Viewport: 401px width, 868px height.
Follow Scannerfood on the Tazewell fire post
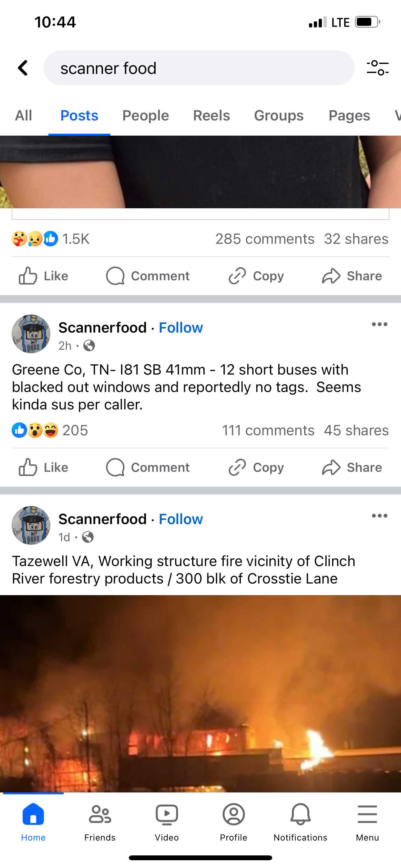click(180, 519)
